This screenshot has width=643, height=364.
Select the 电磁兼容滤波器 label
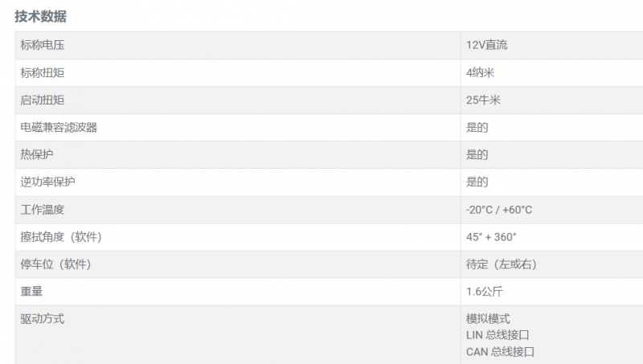click(59, 128)
